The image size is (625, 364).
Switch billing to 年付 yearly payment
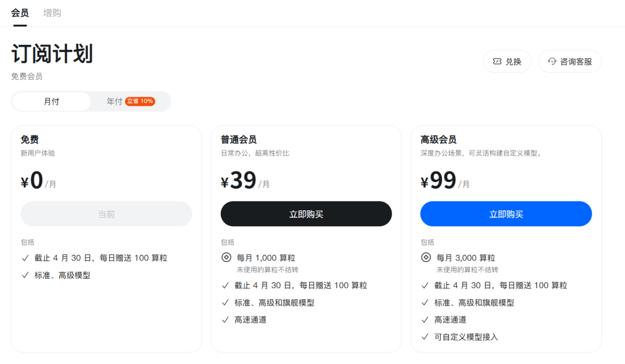[114, 101]
